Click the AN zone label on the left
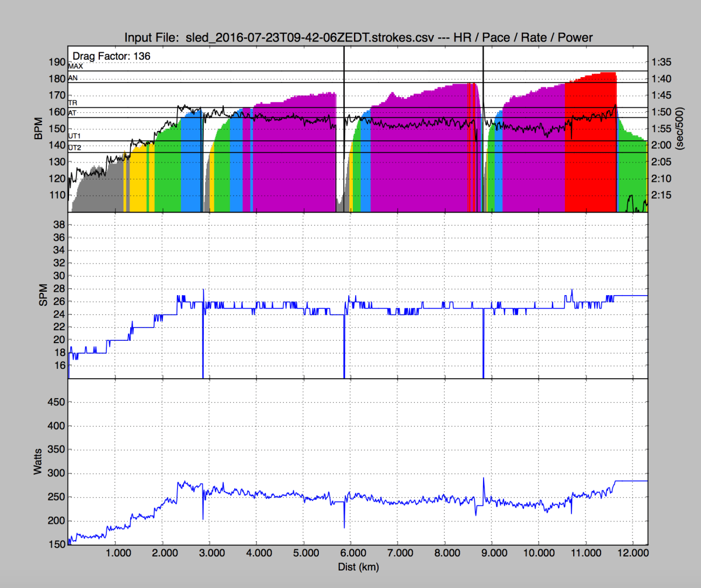The width and height of the screenshot is (701, 588). (x=73, y=78)
